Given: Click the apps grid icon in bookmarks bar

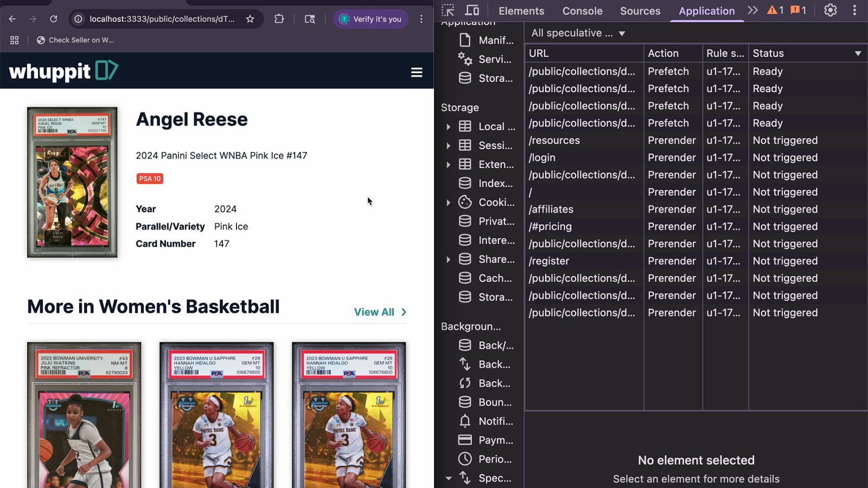Looking at the screenshot, I should coord(15,40).
